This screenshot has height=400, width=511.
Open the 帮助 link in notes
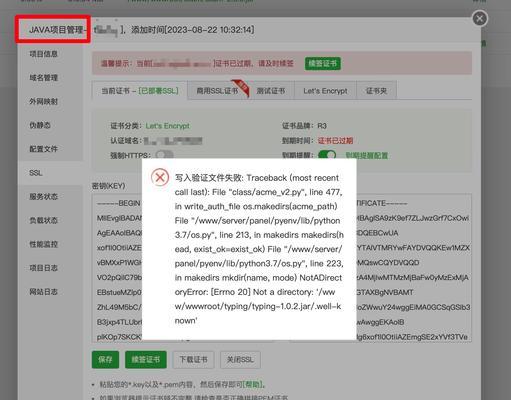point(252,384)
